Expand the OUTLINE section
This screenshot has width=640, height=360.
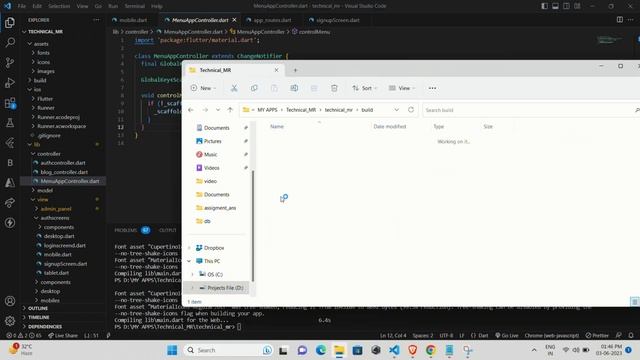[x=38, y=308]
